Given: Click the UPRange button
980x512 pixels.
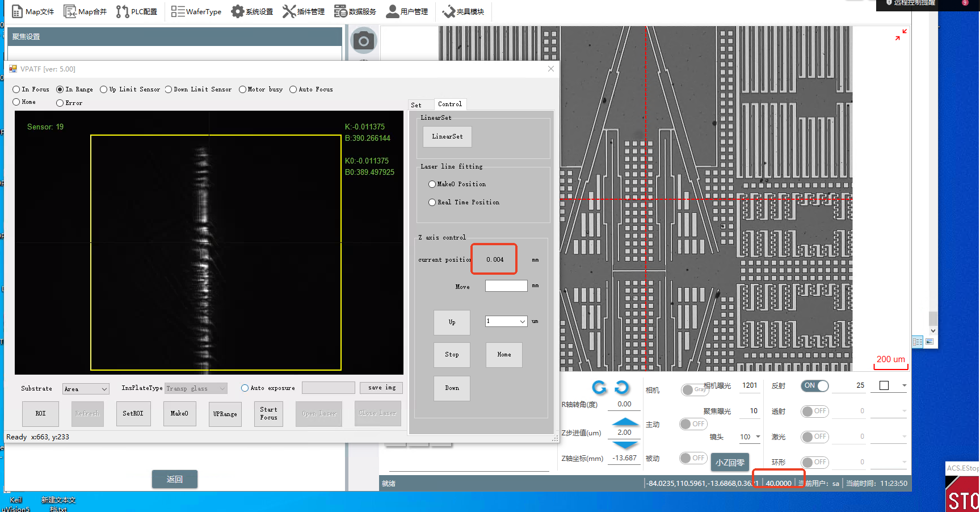Looking at the screenshot, I should point(225,414).
